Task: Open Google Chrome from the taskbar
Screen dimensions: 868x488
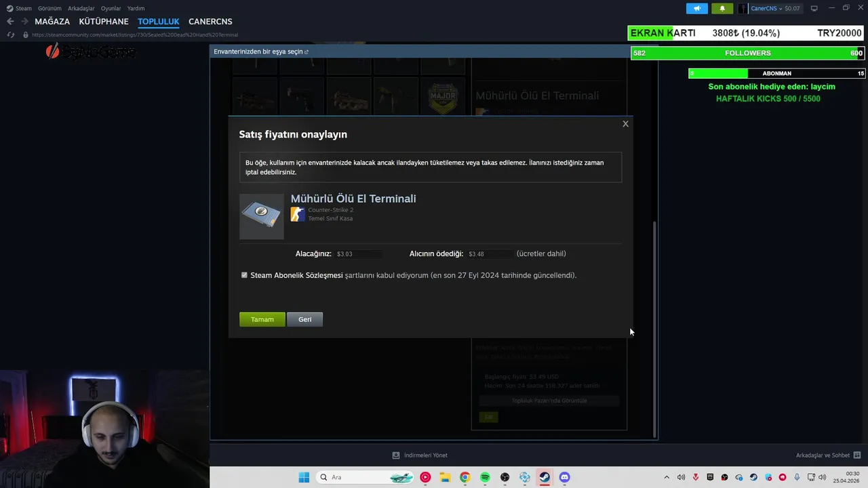Action: pos(465,477)
